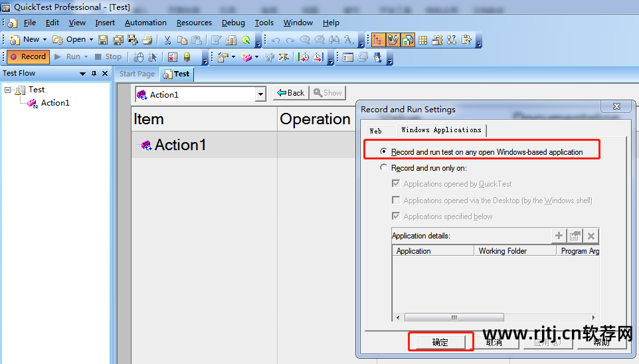Viewport: 639px width, 364px height.
Task: Click the Application column header
Action: pyautogui.click(x=433, y=250)
